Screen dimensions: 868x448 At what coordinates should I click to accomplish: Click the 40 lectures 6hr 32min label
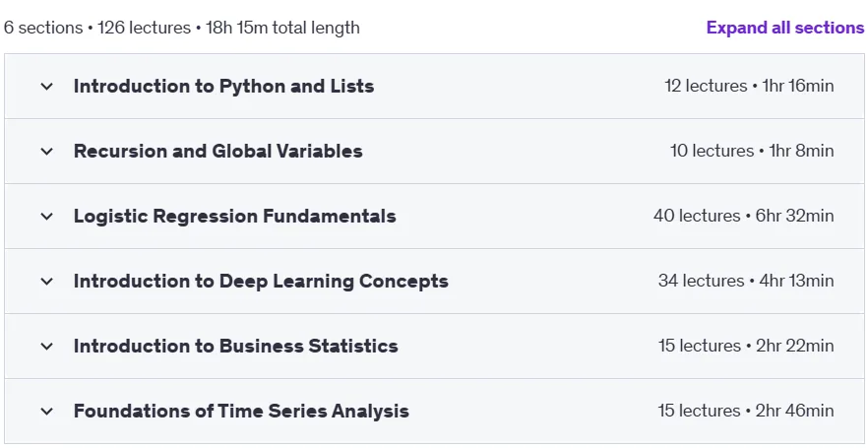(743, 216)
